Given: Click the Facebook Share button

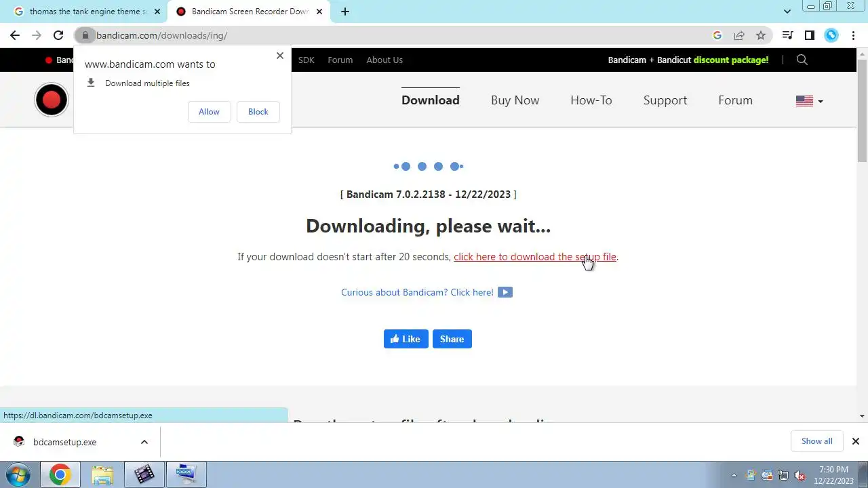Looking at the screenshot, I should click(x=452, y=339).
